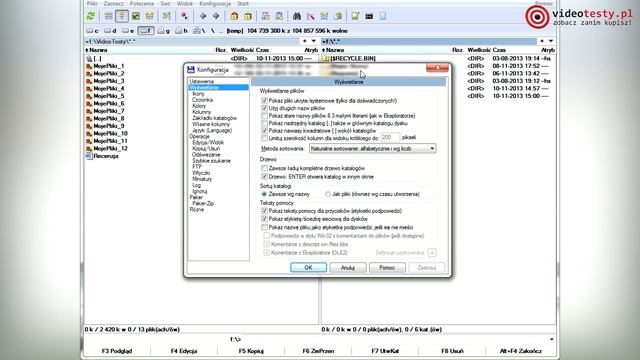The width and height of the screenshot is (640, 360).
Task: Enable 'Zawsze ładuj kompletne drzewo katalogów' checkbox
Action: coord(264,168)
